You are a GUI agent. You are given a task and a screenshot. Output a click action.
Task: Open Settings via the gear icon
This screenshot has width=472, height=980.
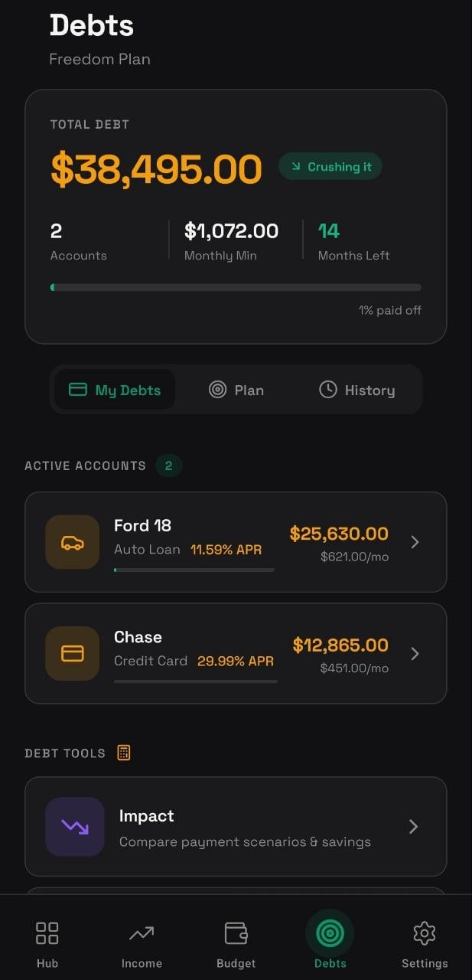(x=425, y=933)
